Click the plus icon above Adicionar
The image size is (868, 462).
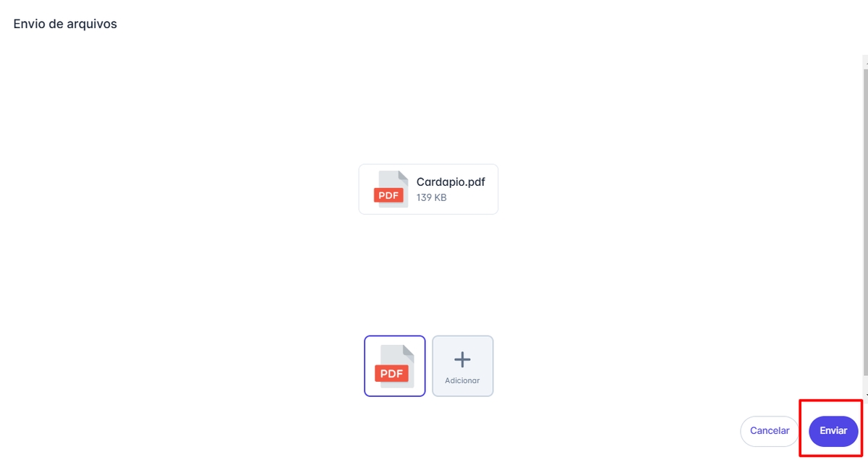tap(462, 359)
